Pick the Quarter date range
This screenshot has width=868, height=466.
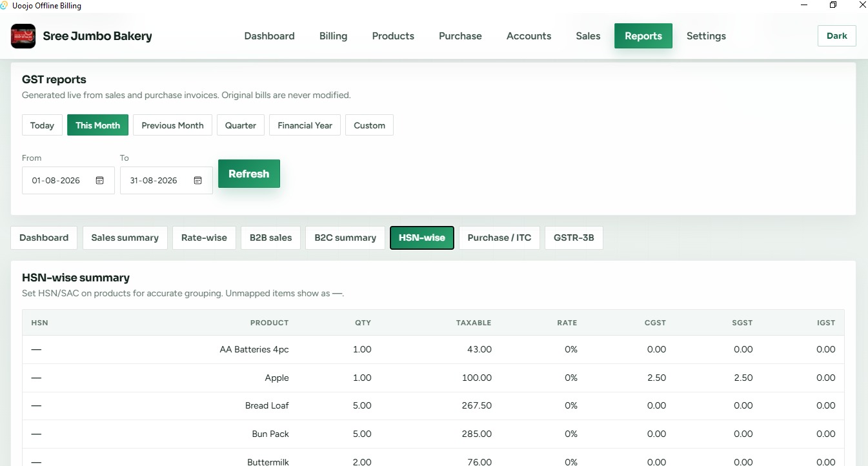[x=241, y=125]
